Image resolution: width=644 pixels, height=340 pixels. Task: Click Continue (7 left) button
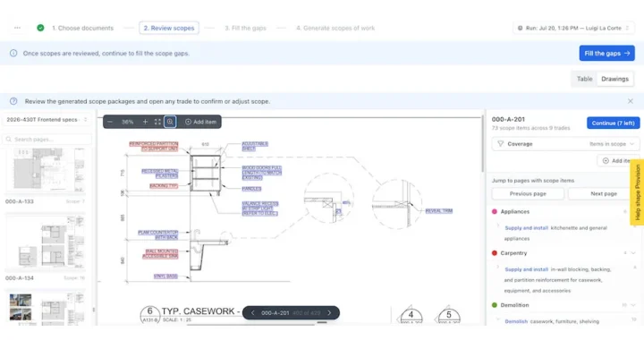point(613,123)
